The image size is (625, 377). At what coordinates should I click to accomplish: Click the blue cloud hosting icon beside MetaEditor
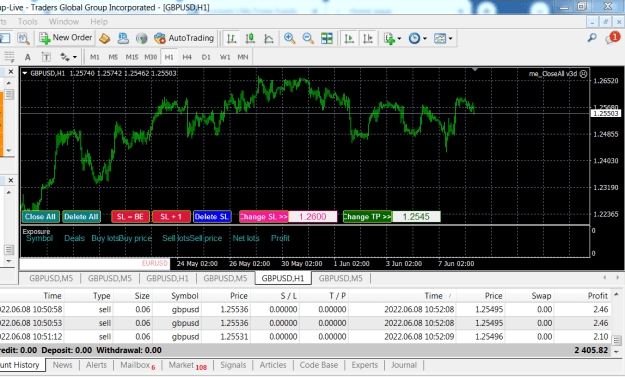tap(123, 38)
